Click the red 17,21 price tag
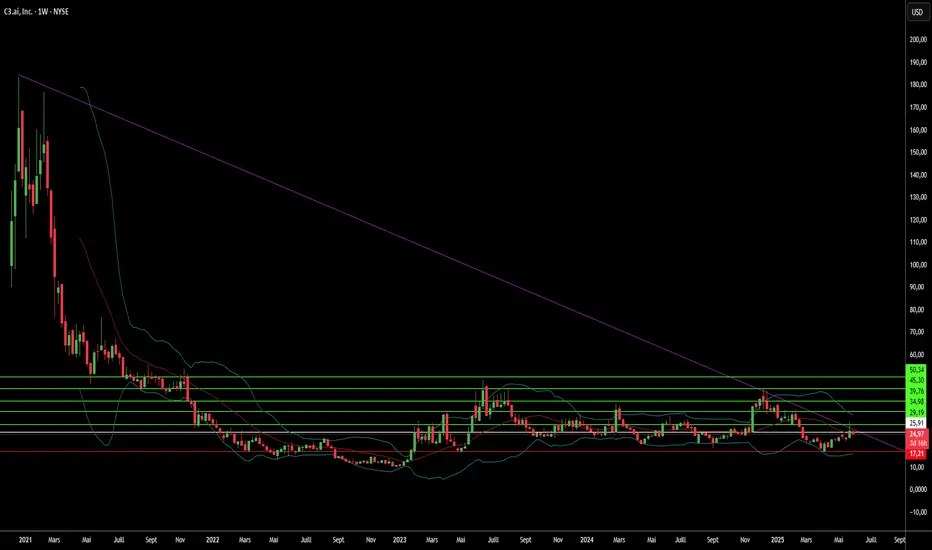 (x=917, y=454)
